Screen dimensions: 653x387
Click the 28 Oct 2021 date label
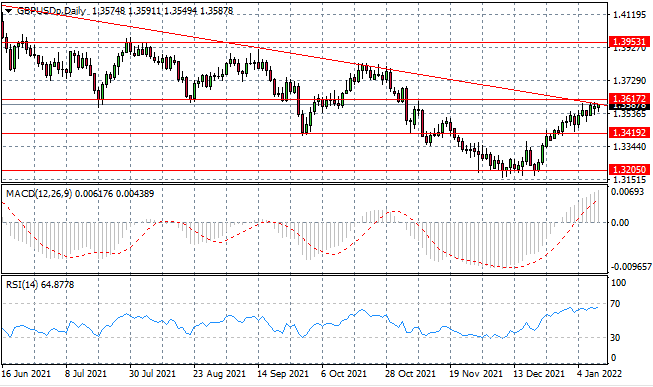tap(410, 374)
